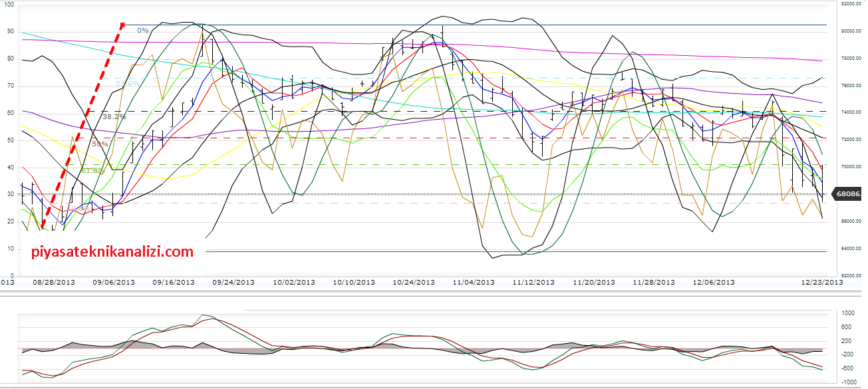Click the 0% Fibonacci level label
This screenshot has width=868, height=389.
[142, 30]
